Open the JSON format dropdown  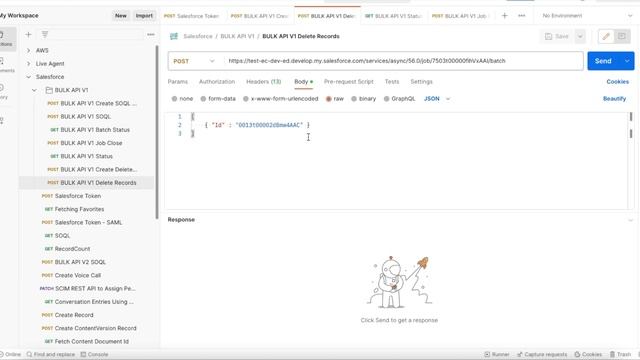[x=437, y=99]
